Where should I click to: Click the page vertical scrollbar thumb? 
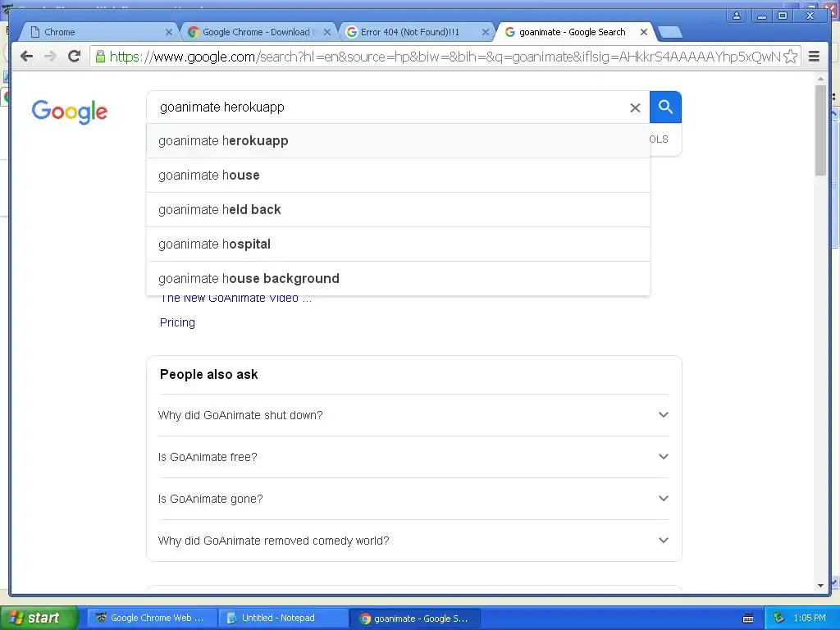820,130
